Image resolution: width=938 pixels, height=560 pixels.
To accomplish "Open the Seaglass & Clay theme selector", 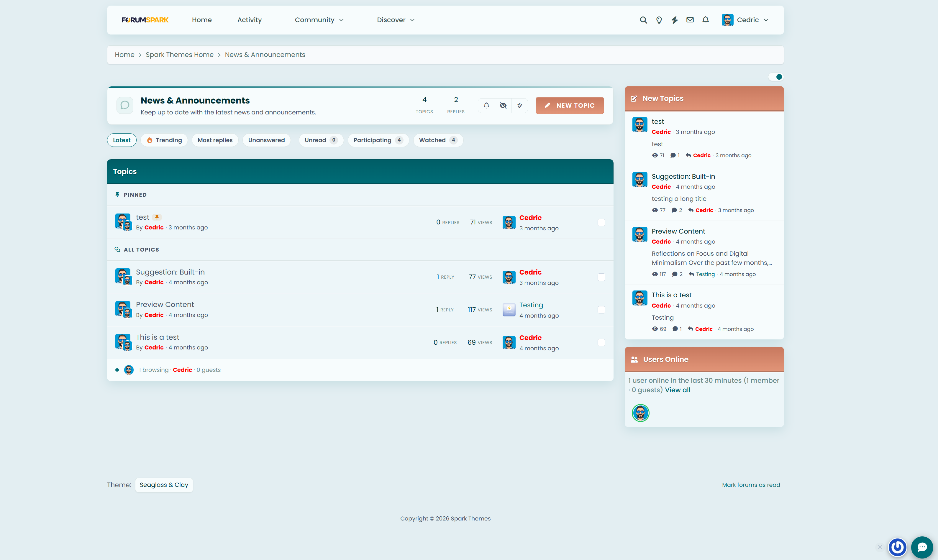I will (164, 485).
